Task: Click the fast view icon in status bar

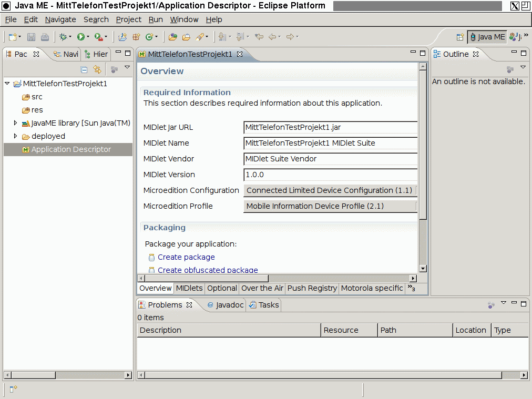Action: (13, 389)
